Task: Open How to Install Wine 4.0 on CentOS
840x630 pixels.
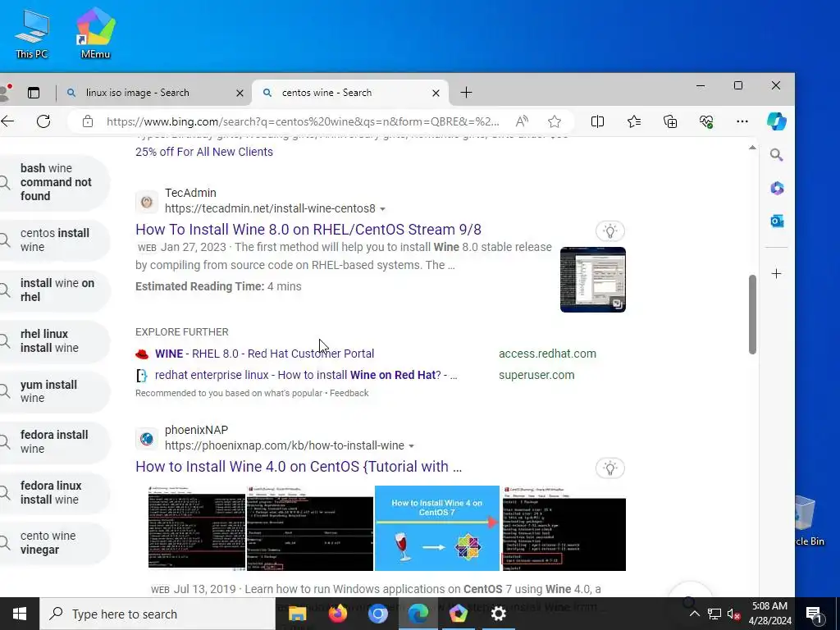Action: coord(299,467)
